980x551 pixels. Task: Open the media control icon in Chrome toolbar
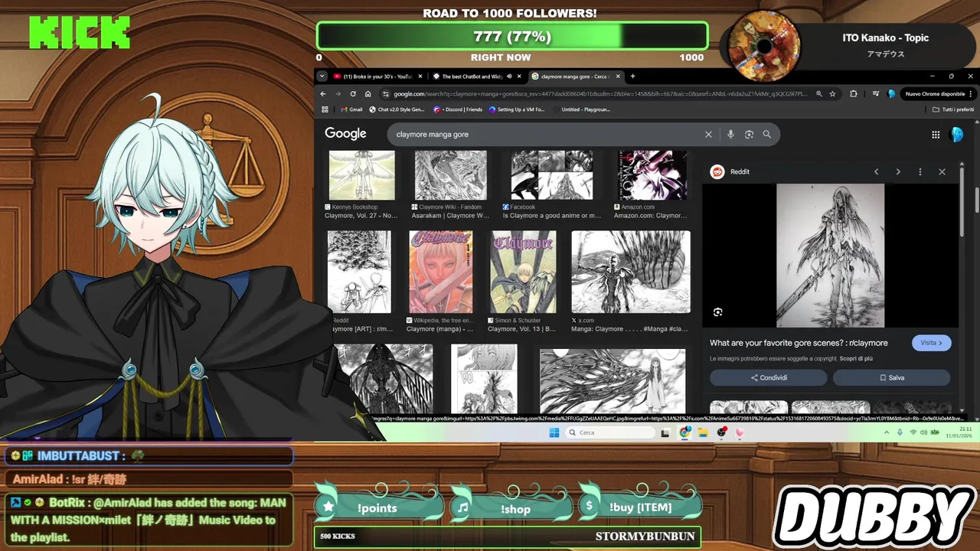[876, 93]
